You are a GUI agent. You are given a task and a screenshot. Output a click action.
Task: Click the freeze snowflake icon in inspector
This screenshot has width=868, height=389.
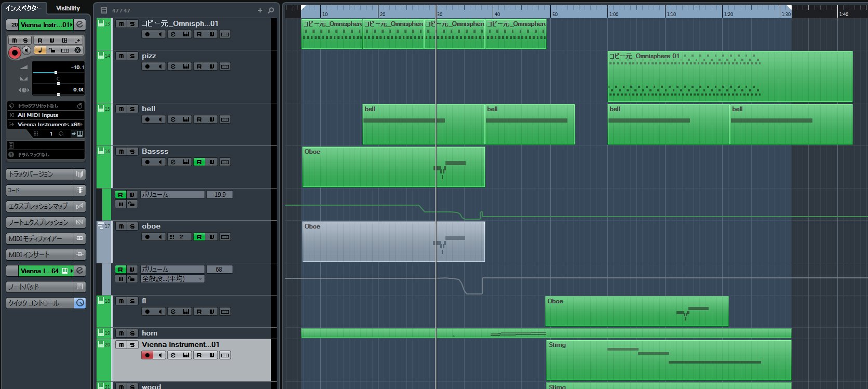[x=77, y=50]
